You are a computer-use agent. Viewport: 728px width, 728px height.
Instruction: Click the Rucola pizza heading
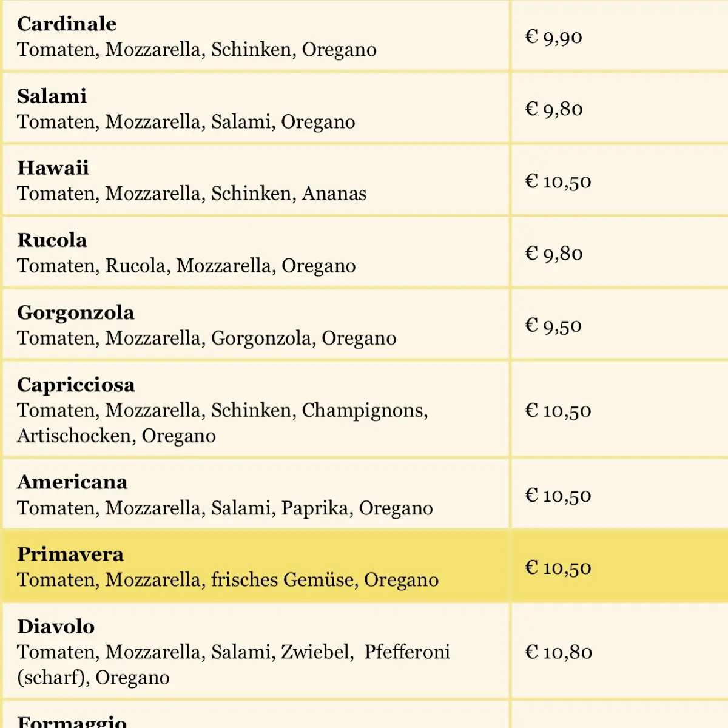click(52, 240)
